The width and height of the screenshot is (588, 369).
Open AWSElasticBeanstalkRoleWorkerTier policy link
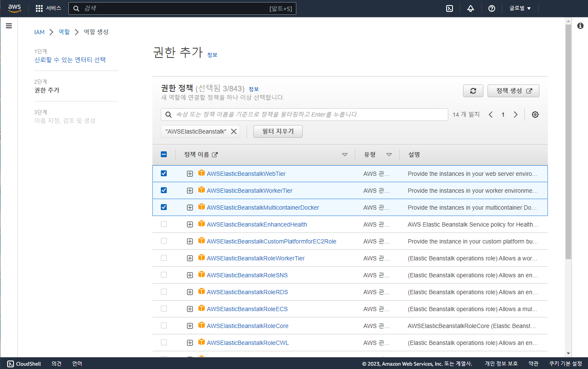click(x=256, y=258)
